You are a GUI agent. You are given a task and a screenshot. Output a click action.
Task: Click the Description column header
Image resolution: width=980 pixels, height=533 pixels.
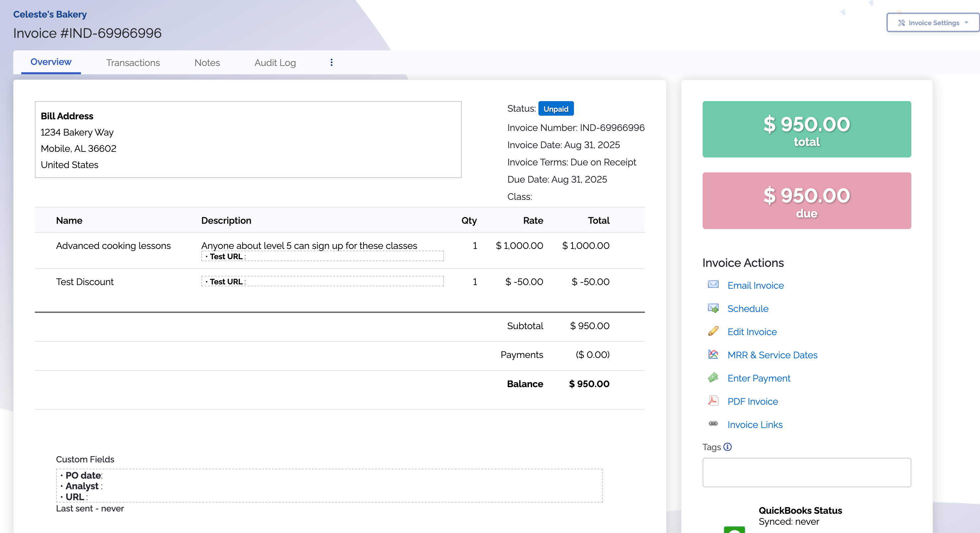(x=226, y=220)
